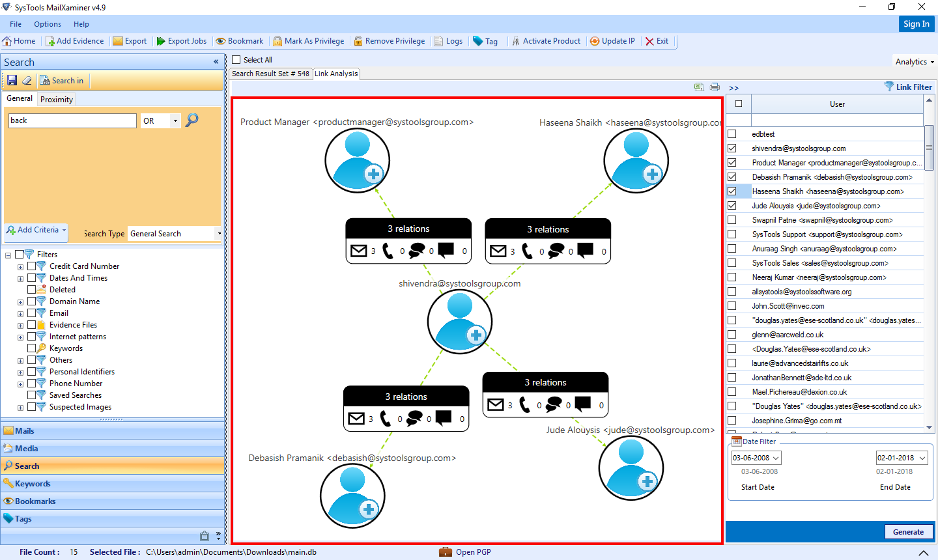Click the Mark As Privilege toolbar icon
The height and width of the screenshot is (560, 938).
[x=309, y=40]
